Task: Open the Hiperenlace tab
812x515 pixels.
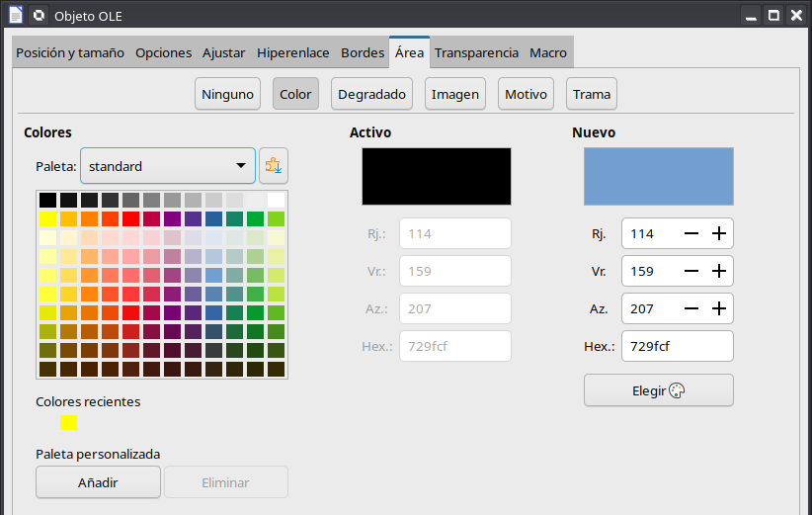Action: tap(293, 52)
